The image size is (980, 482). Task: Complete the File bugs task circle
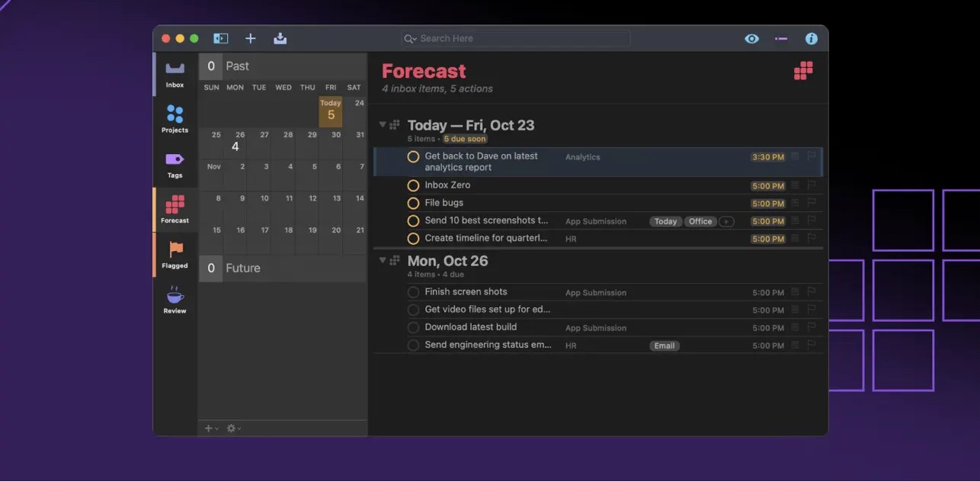[x=413, y=203]
